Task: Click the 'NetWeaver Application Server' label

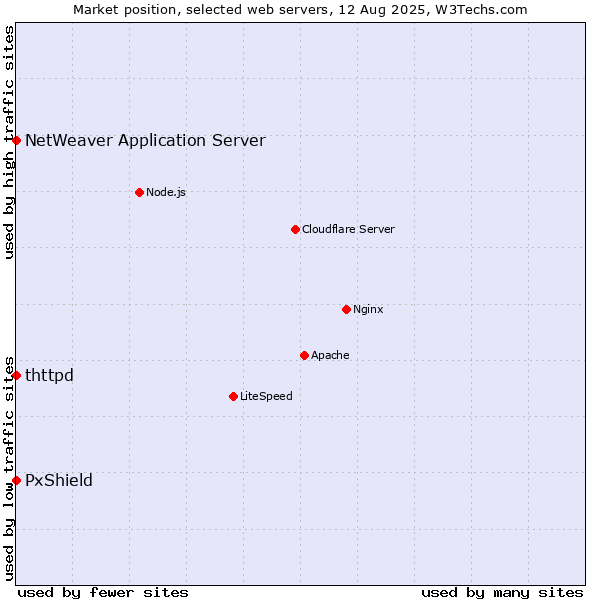Action: point(145,141)
